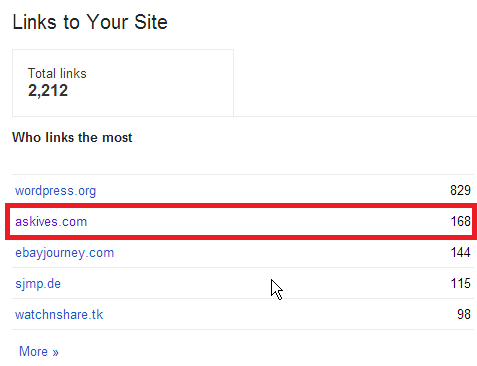477x366 pixels.
Task: Click the Links to Your Site heading
Action: coord(90,22)
